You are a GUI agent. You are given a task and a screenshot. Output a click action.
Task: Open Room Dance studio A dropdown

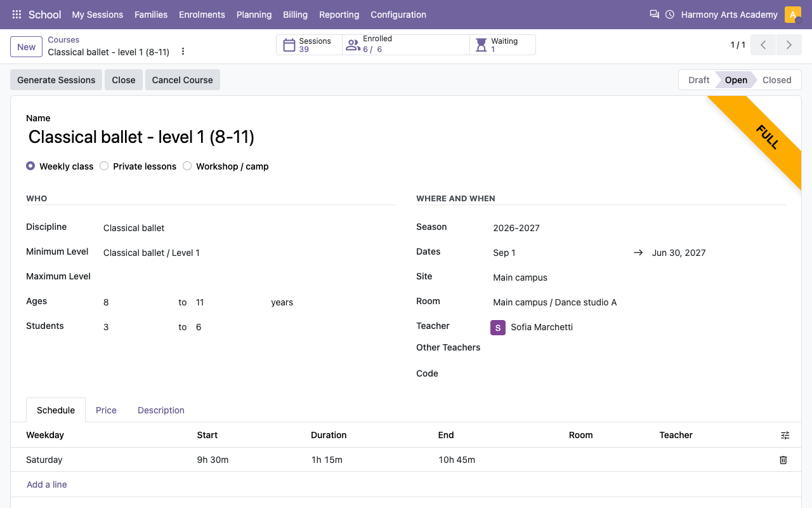(639, 302)
